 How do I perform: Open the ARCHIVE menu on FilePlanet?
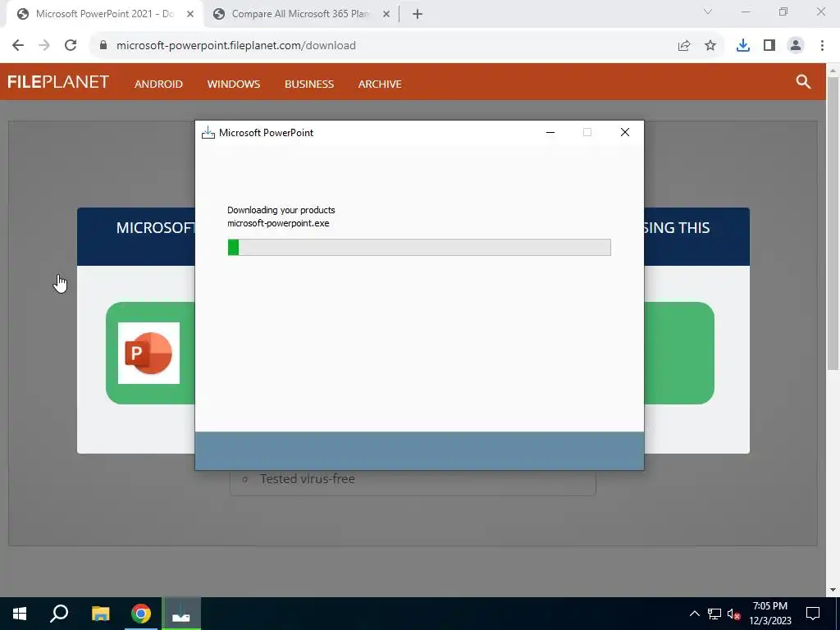point(380,84)
